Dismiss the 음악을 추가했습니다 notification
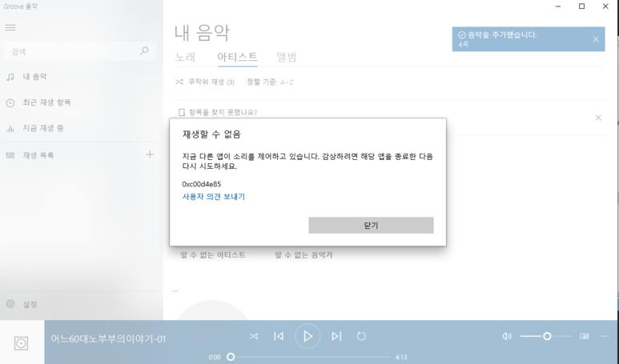619x364 pixels. (x=596, y=39)
